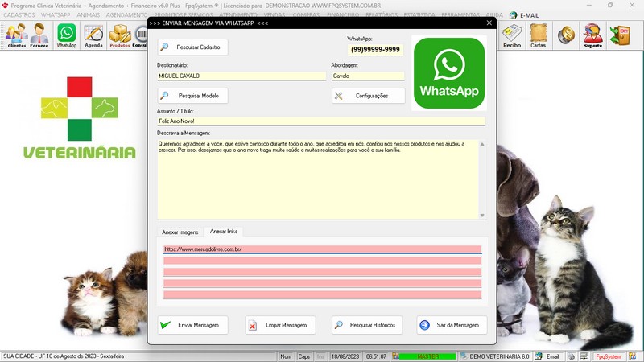Viewport: 644px width, 362px height.
Task: Click the Fornece suppliers toolbar icon
Action: coord(39,35)
